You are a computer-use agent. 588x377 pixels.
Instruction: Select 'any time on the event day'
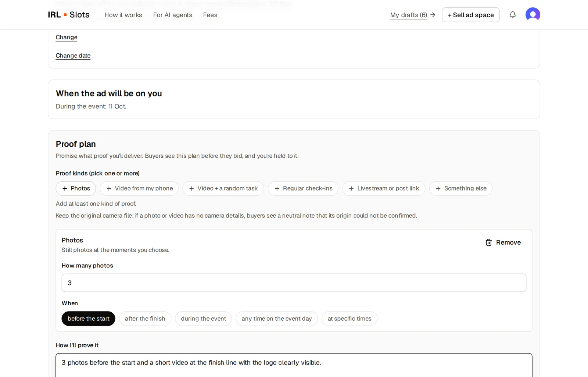coord(276,319)
